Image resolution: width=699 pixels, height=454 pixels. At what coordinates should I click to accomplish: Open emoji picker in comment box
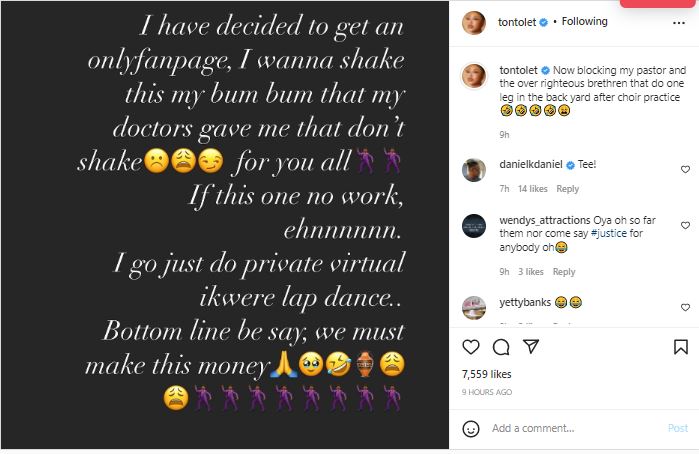pos(472,428)
